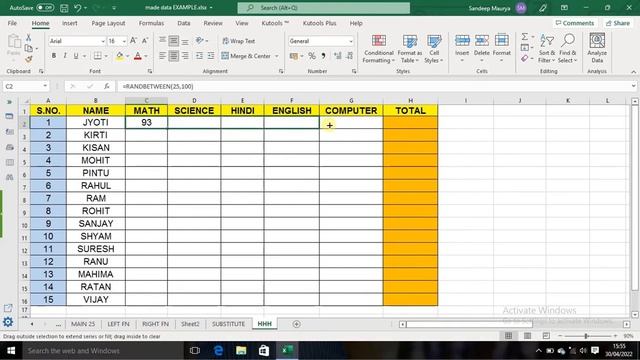
Task: Toggle Middle Align vertical alignment
Action: 173,41
